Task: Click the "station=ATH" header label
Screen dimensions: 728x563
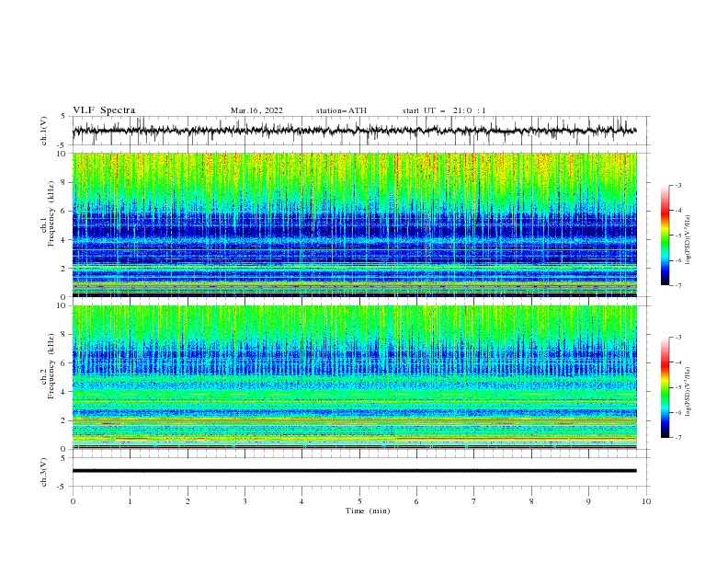Action: coord(341,110)
